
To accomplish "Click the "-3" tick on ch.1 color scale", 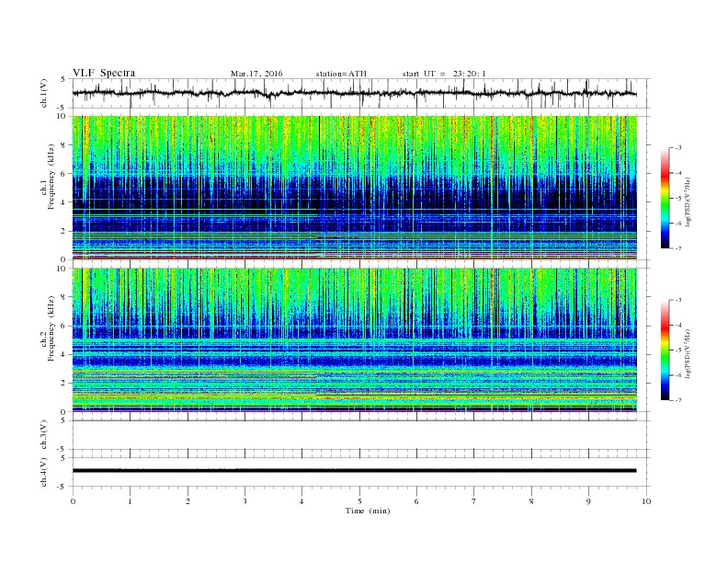I will (x=677, y=148).
